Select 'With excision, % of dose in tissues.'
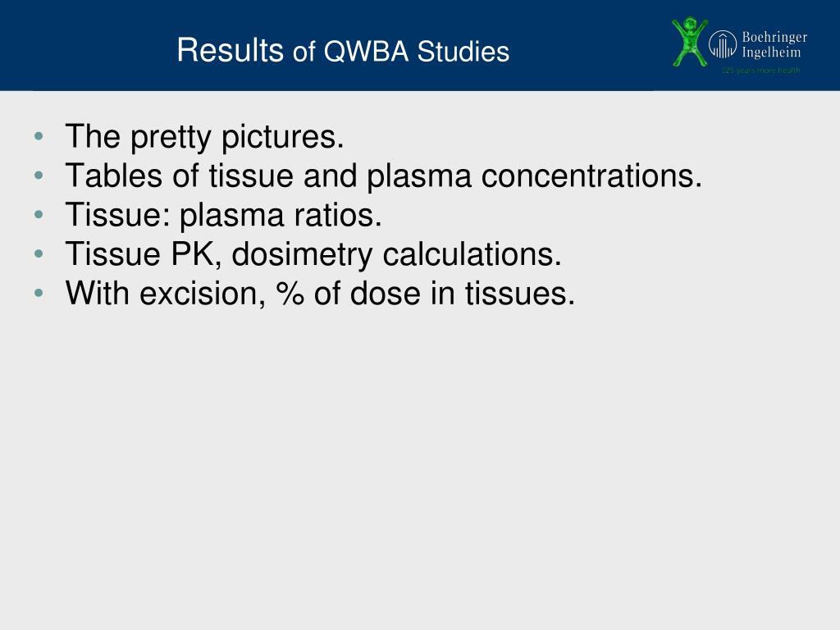The height and width of the screenshot is (630, 840). (x=320, y=294)
